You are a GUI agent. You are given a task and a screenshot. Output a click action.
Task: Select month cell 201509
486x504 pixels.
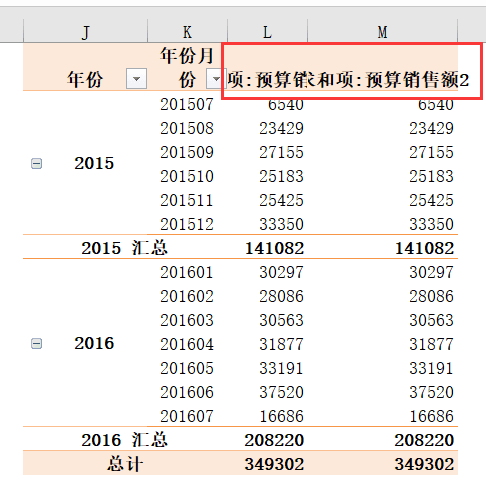(x=187, y=152)
